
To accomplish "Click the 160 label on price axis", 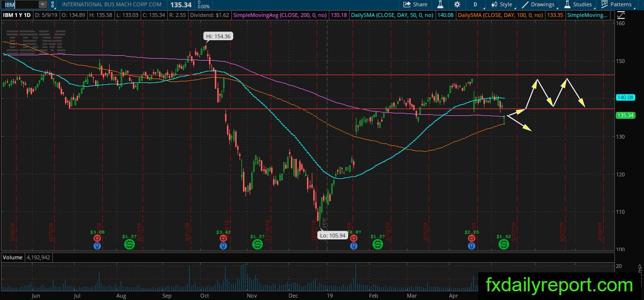I will coord(621,24).
